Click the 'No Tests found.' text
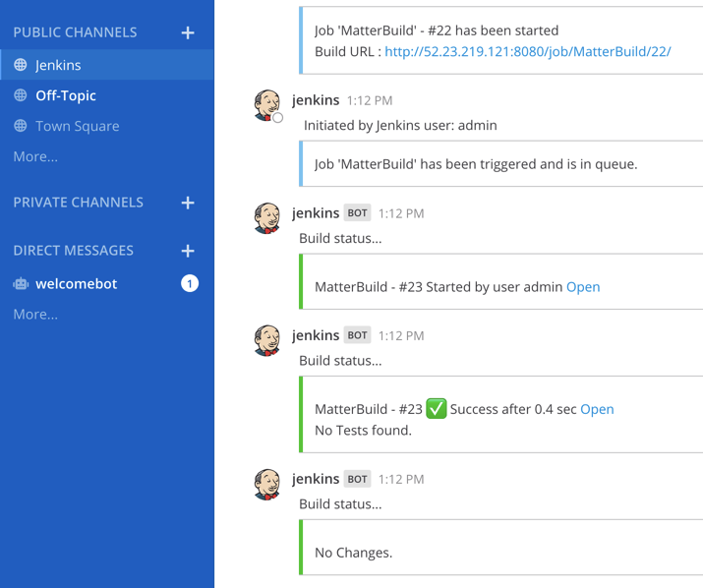 click(363, 431)
